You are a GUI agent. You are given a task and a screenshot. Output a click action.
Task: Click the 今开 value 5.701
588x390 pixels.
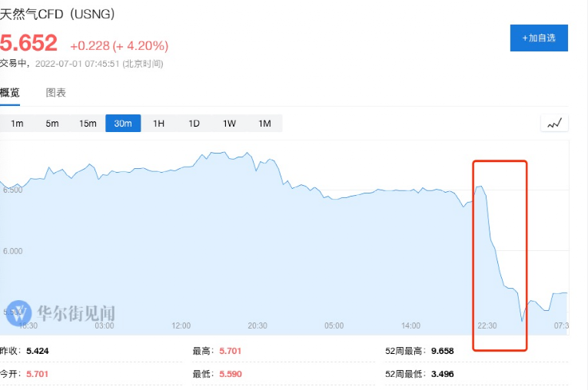[x=38, y=374]
